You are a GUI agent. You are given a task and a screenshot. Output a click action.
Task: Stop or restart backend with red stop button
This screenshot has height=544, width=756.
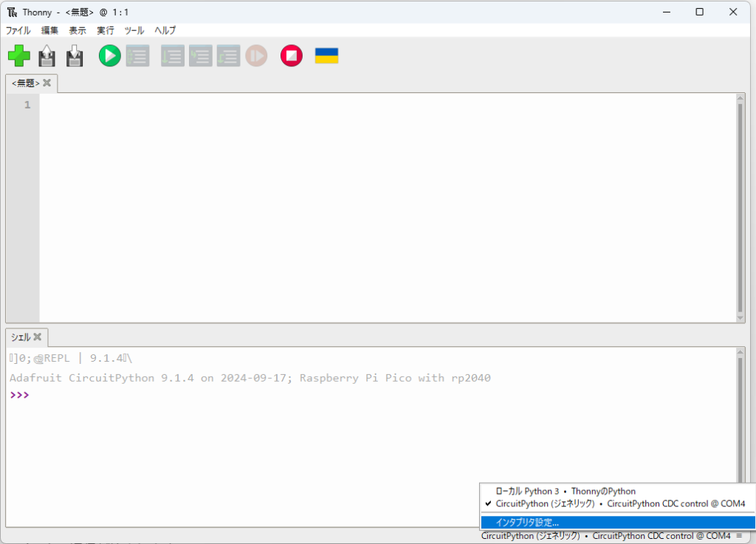[291, 55]
